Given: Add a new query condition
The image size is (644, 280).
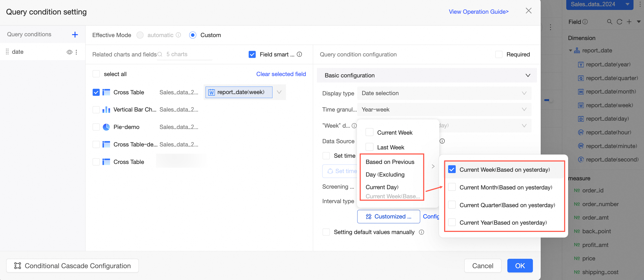Looking at the screenshot, I should 75,34.
